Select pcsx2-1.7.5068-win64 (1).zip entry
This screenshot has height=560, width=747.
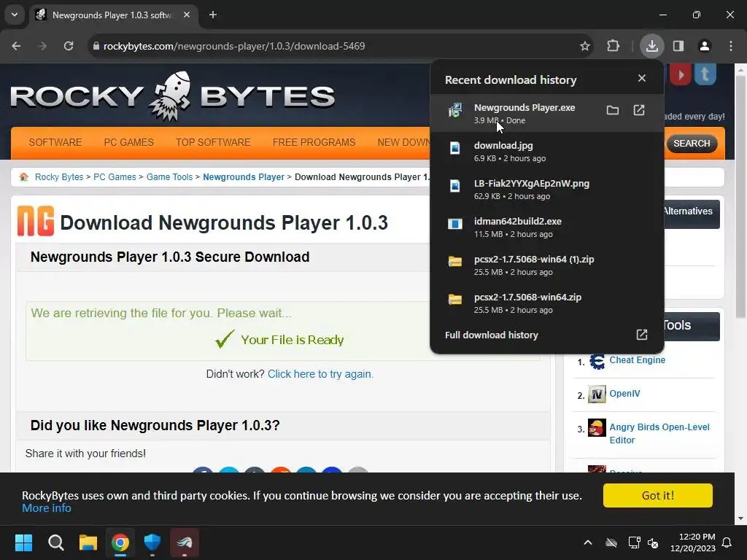[x=547, y=265]
